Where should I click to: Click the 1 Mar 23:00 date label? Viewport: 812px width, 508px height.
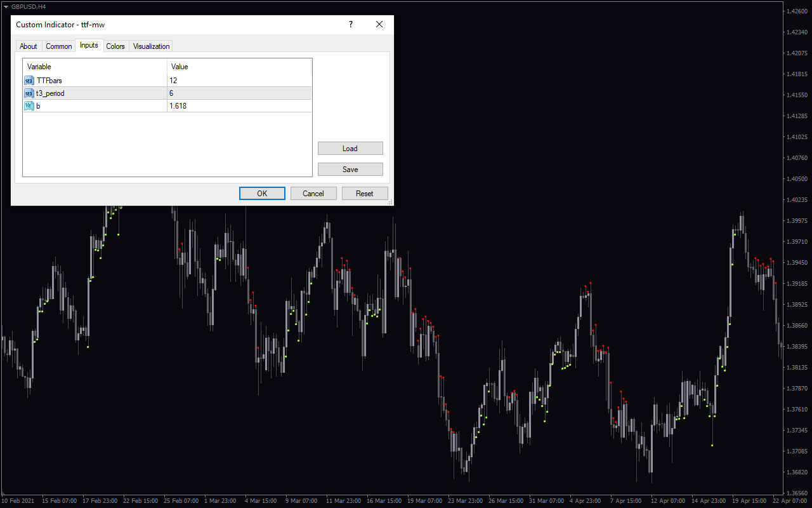click(x=219, y=500)
